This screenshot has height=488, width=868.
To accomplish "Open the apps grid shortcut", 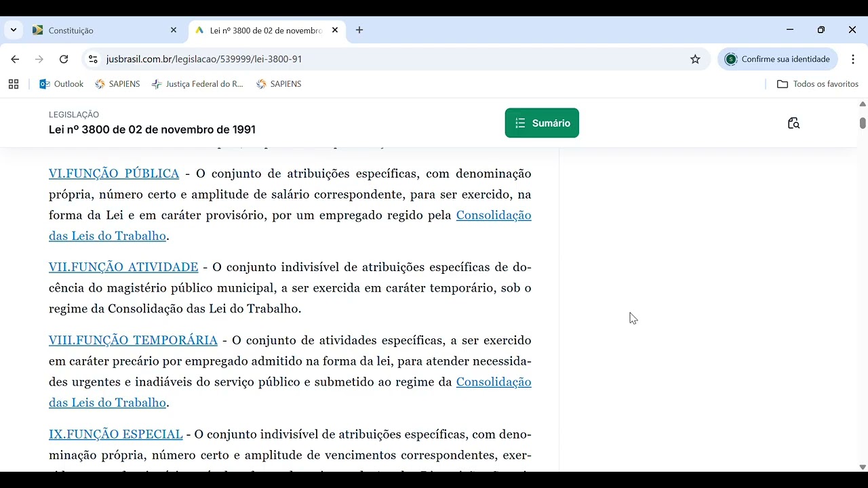I will click(x=14, y=84).
